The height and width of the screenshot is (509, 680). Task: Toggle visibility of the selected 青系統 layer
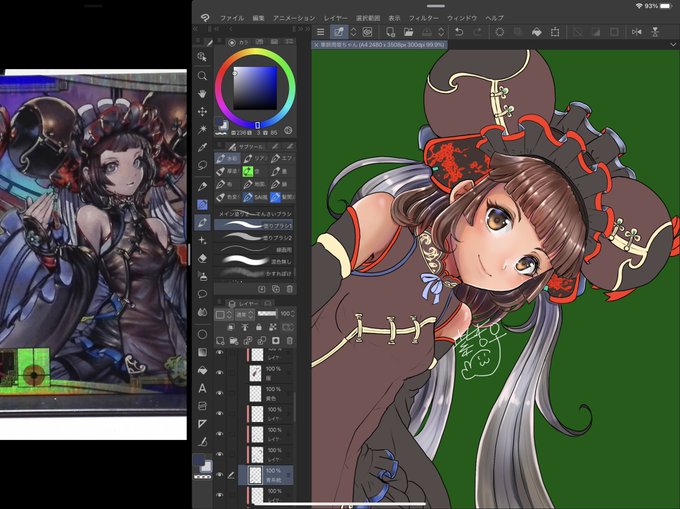(x=219, y=475)
